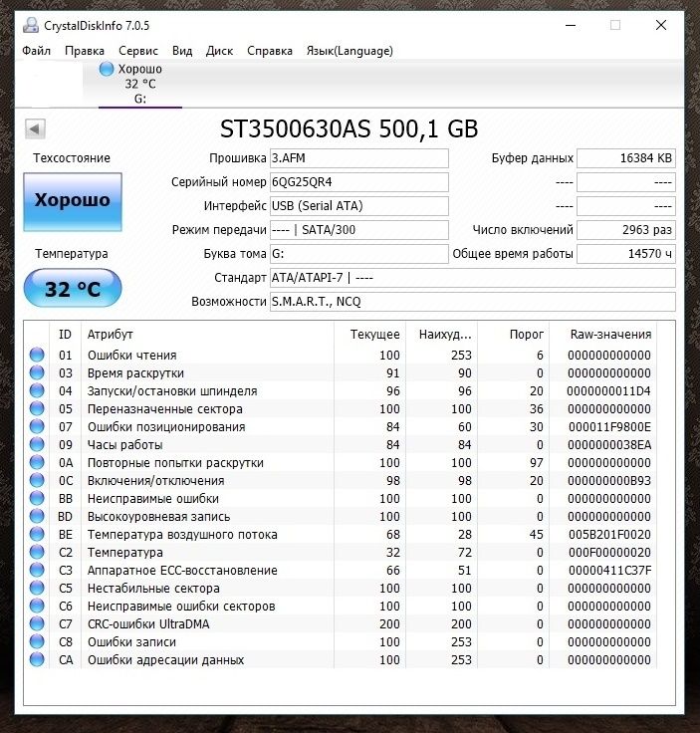This screenshot has width=700, height=733.
Task: Open the Диск menu
Action: pyautogui.click(x=220, y=51)
